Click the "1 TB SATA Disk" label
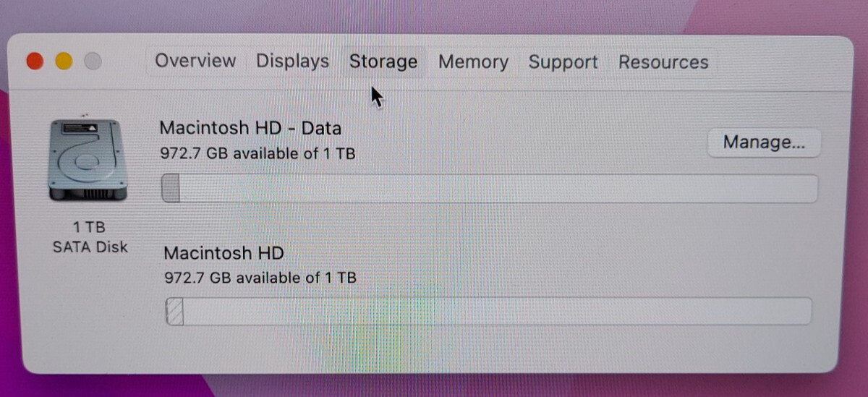 point(90,237)
